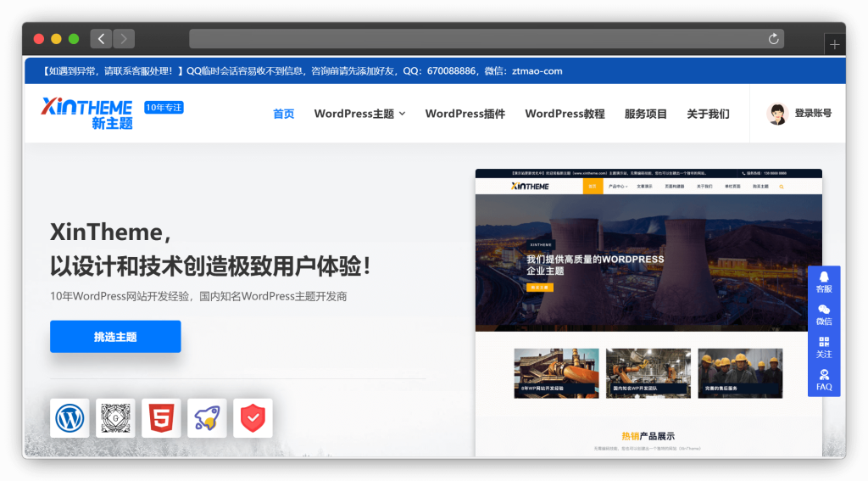
Task: Open the 服务项目 menu item
Action: pos(645,114)
